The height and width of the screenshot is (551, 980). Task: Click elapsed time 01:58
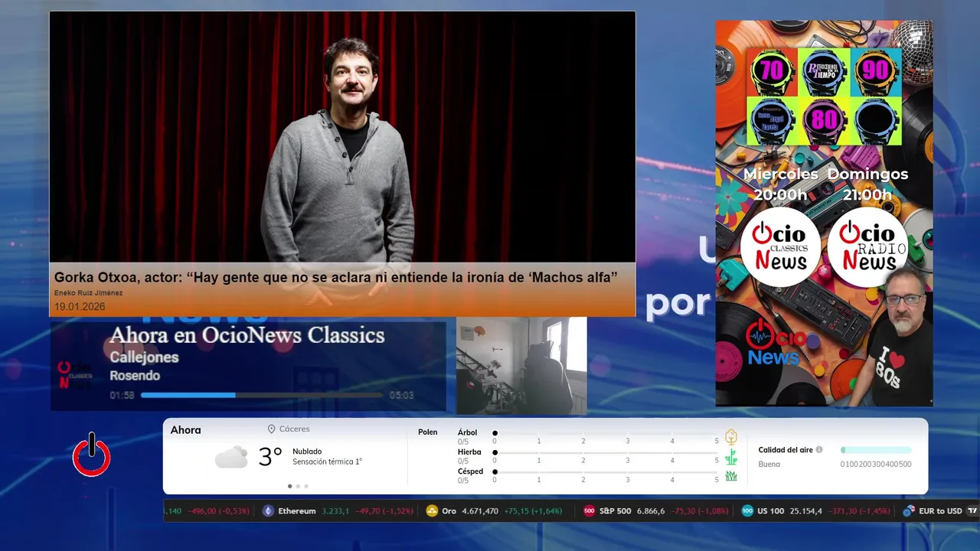(122, 396)
